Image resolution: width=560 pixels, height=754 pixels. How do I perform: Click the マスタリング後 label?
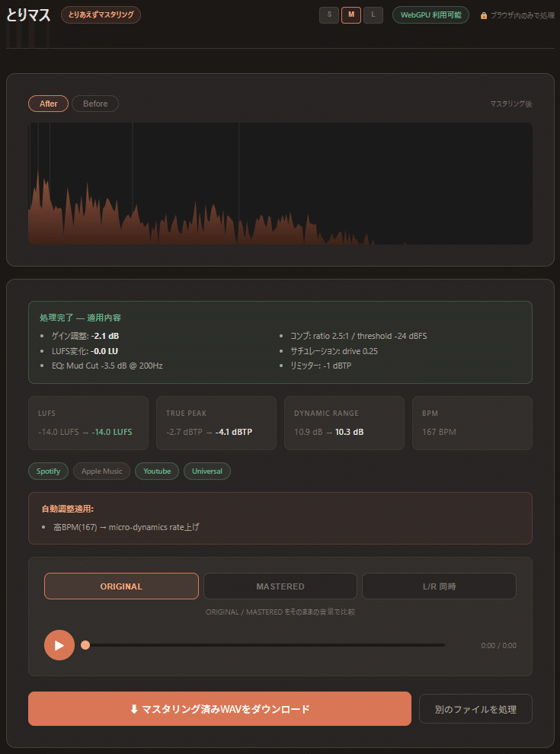point(511,104)
